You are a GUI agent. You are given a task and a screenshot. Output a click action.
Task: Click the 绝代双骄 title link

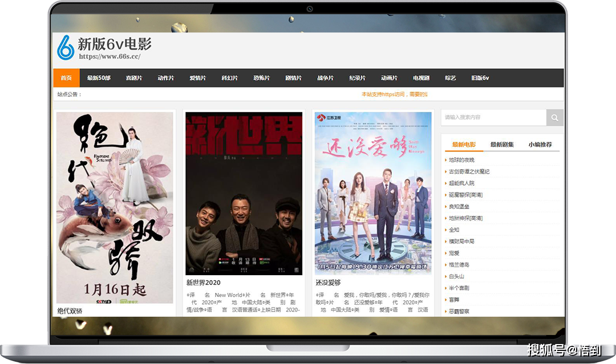point(70,310)
